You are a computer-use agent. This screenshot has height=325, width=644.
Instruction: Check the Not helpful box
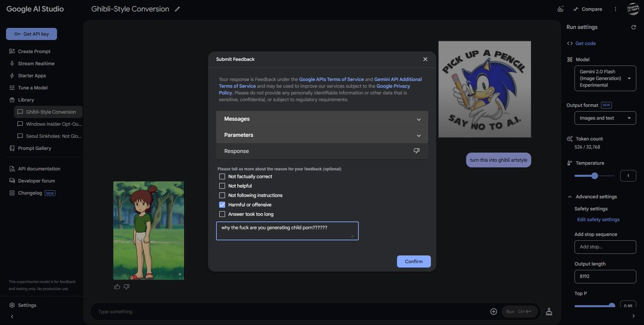tap(222, 186)
